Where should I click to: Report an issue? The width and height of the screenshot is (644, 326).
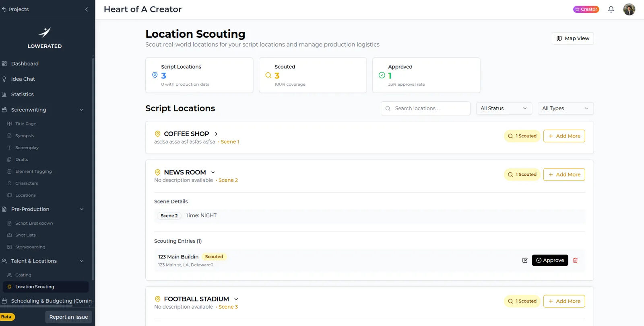coord(68,317)
